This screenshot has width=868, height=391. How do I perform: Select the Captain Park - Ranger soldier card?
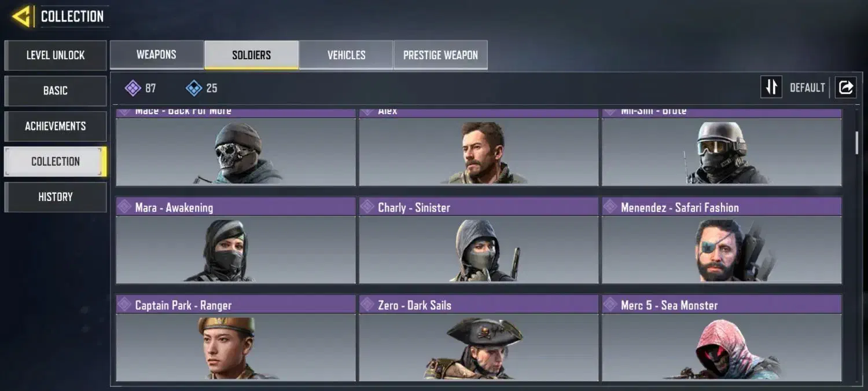click(x=236, y=338)
